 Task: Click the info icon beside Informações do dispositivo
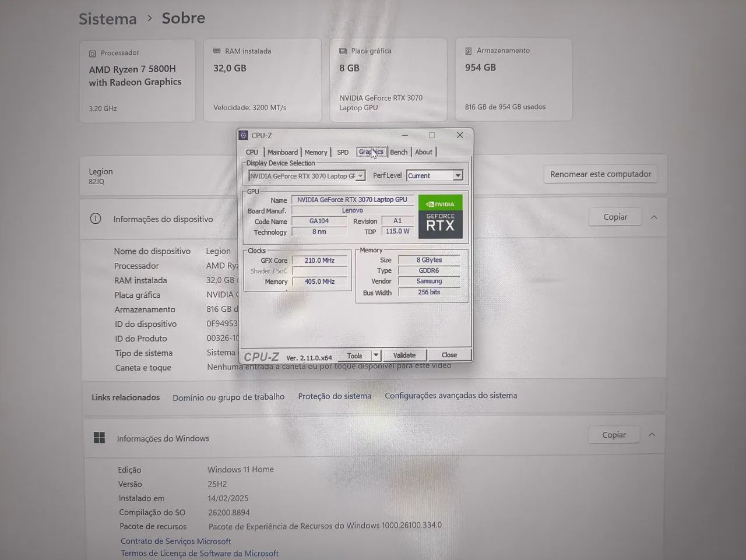pyautogui.click(x=96, y=219)
